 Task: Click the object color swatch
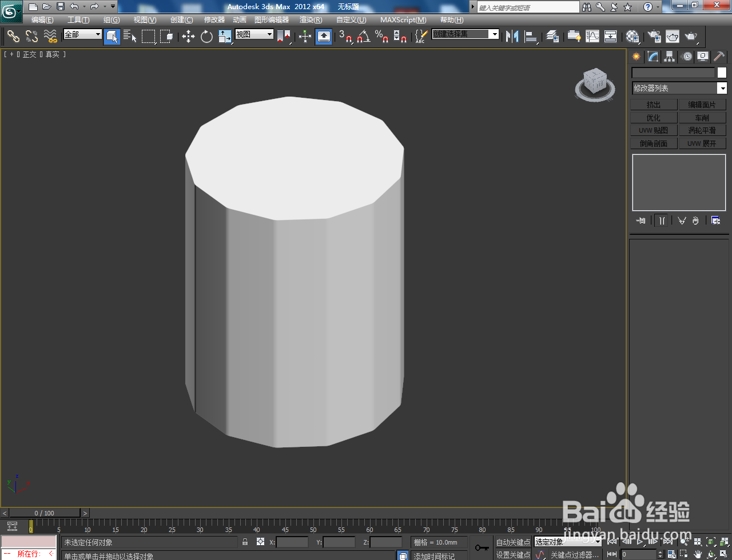click(x=722, y=73)
